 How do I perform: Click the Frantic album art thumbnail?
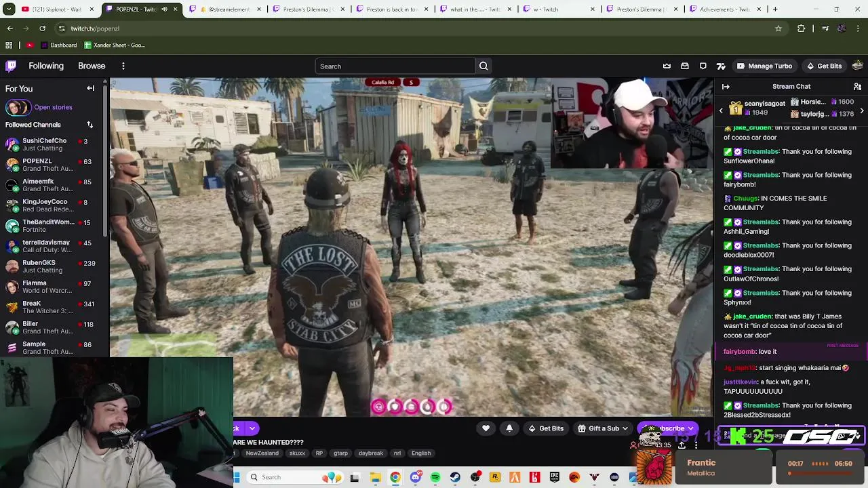pos(654,468)
